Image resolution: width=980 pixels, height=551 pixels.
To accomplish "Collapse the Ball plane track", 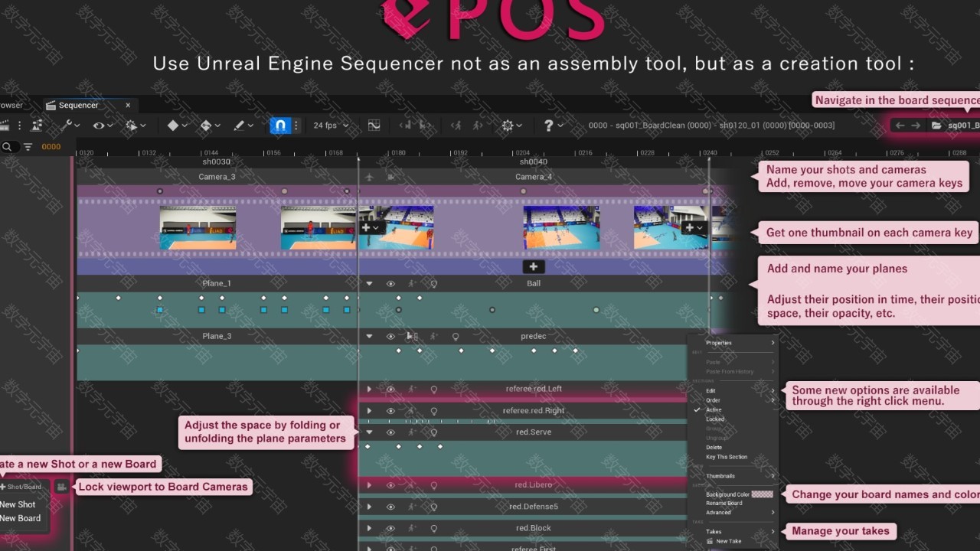I will (369, 283).
